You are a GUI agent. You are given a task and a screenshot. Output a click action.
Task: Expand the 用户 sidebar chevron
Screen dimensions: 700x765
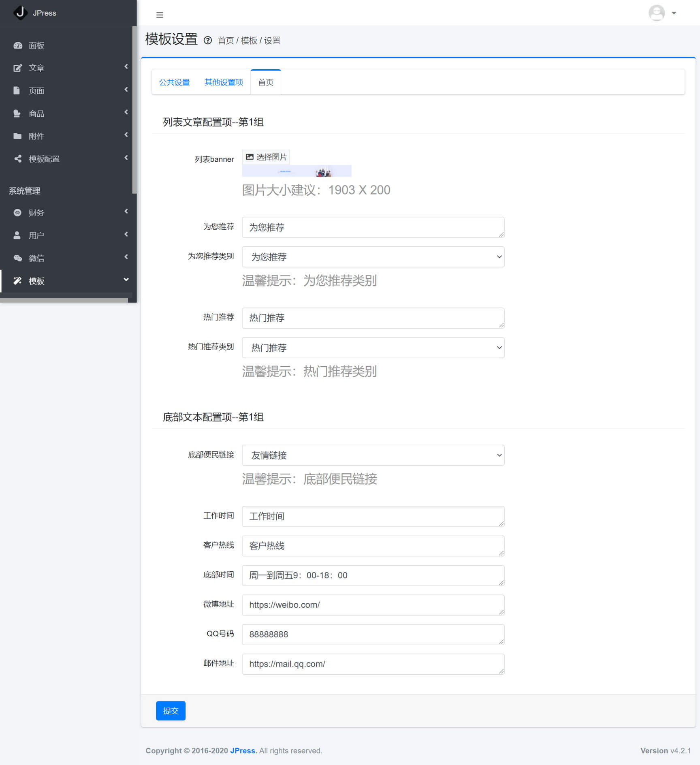point(126,234)
